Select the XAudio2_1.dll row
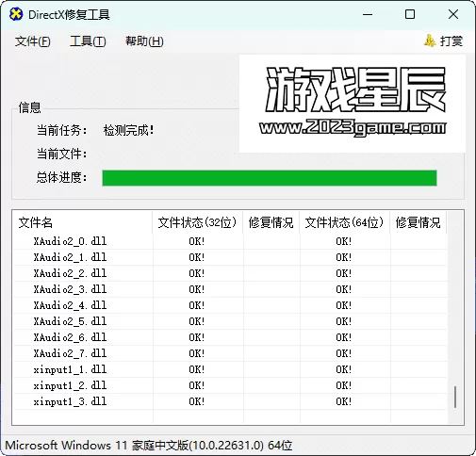476x456 pixels. [230, 257]
